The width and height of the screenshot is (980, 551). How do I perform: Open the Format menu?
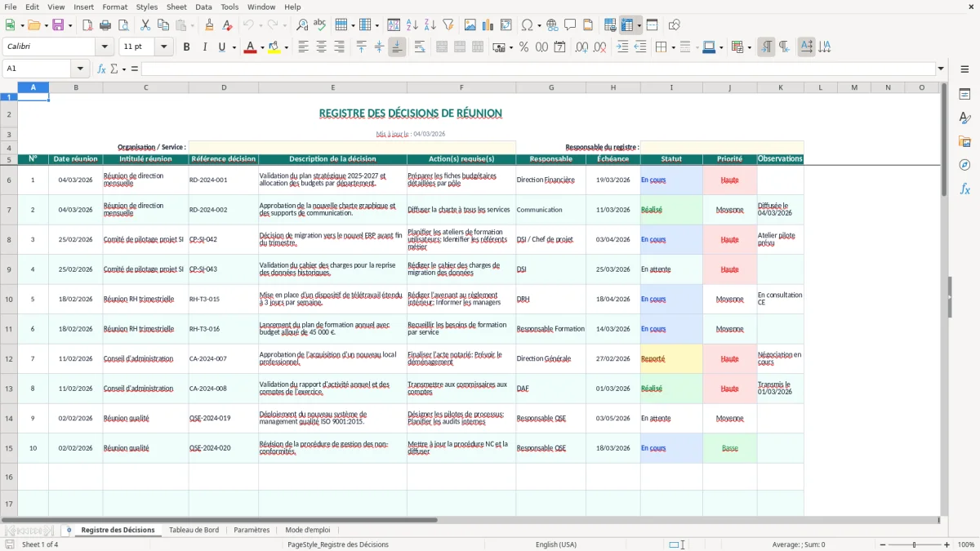[x=114, y=7]
